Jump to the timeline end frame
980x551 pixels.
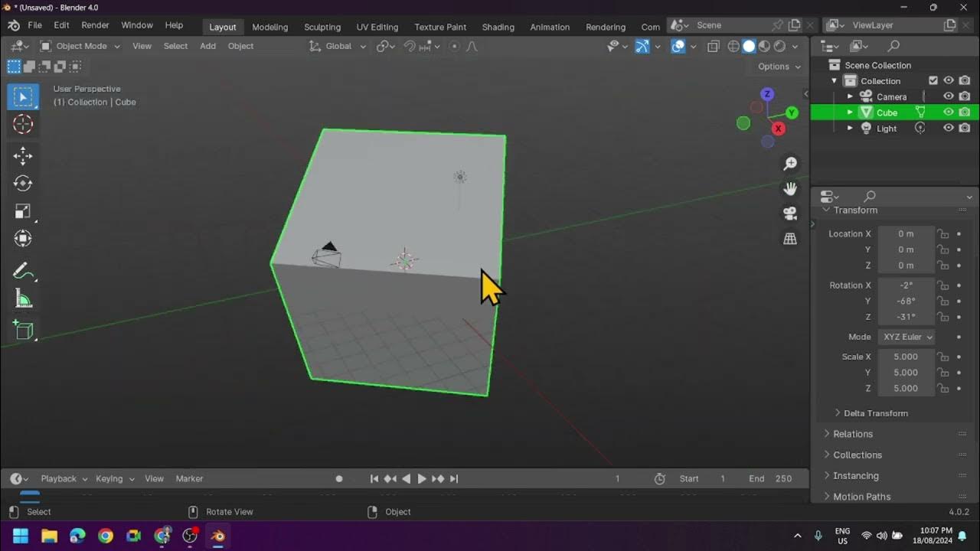454,478
